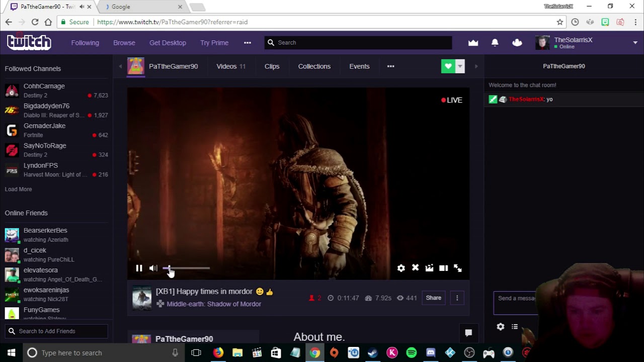This screenshot has height=362, width=644.
Task: Click the speech bubble icon near About me
Action: coord(468,332)
